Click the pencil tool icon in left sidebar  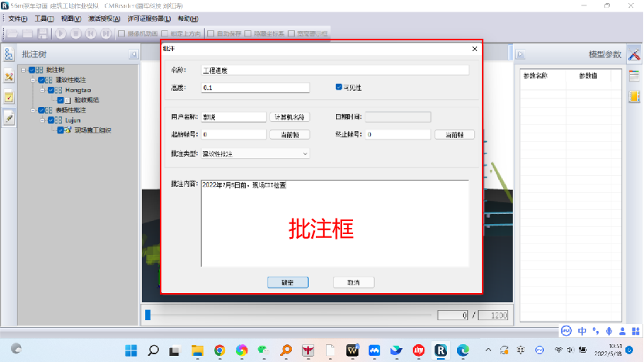[9, 118]
